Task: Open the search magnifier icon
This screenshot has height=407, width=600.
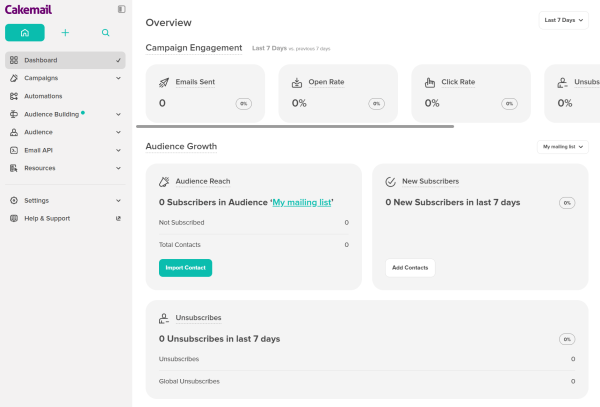Action: 106,33
